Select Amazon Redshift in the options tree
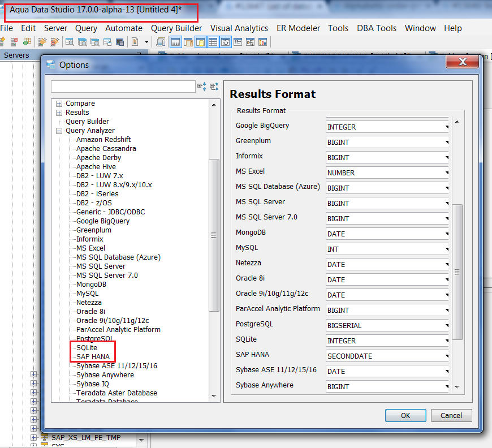492x448 pixels. (x=103, y=139)
